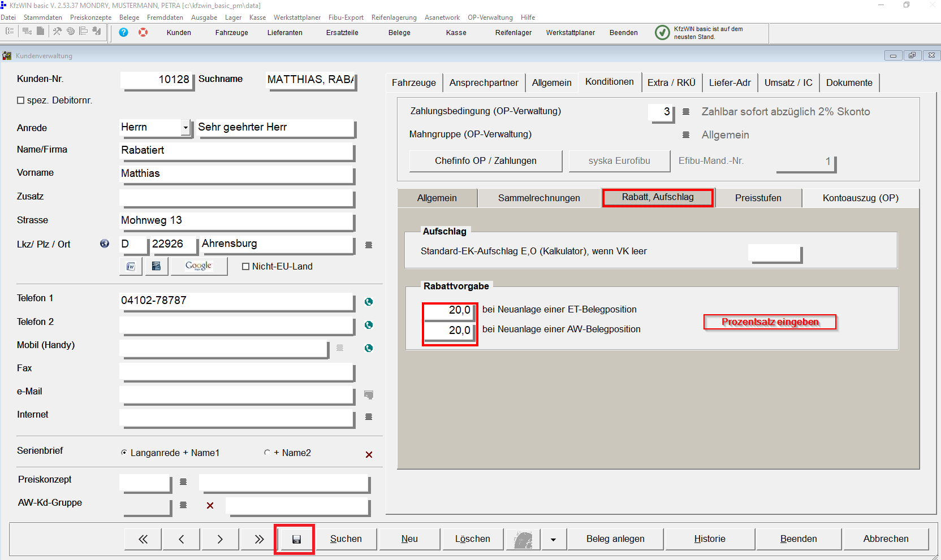Click Chefinfo OP / Zahlungen button
The height and width of the screenshot is (560, 941).
point(486,161)
